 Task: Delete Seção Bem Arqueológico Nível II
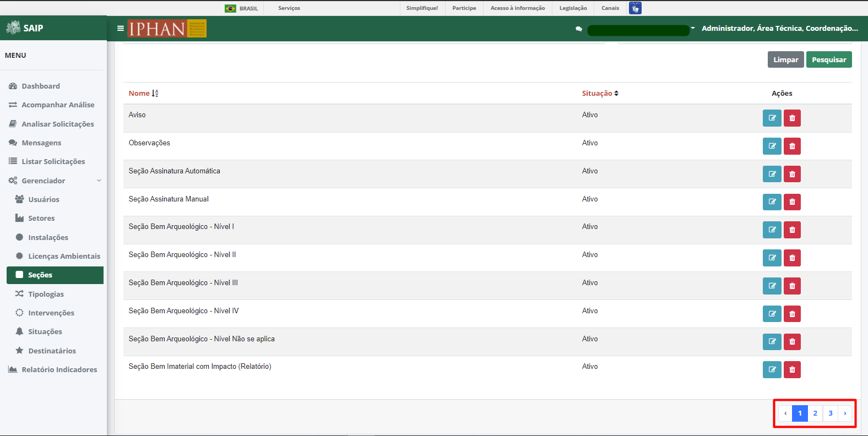tap(792, 258)
